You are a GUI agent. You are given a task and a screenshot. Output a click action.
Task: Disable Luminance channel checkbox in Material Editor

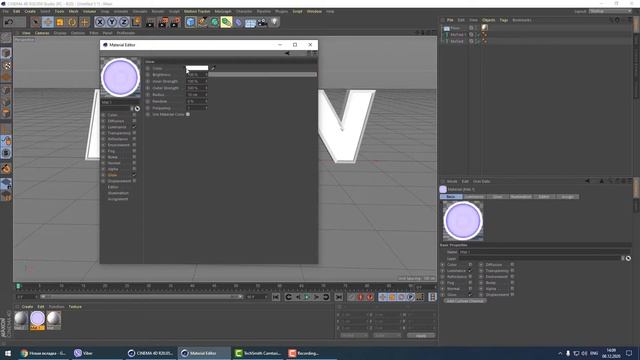point(134,127)
